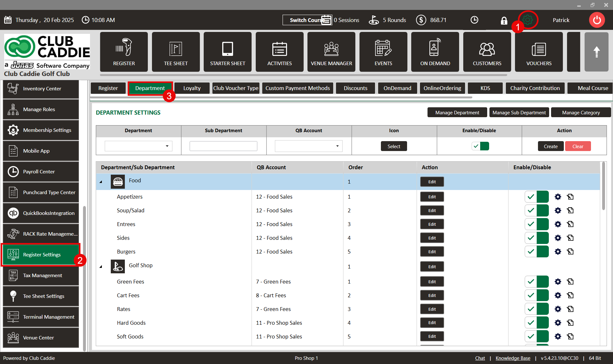
Task: Open the QB Account dropdown in form
Action: coord(308,146)
